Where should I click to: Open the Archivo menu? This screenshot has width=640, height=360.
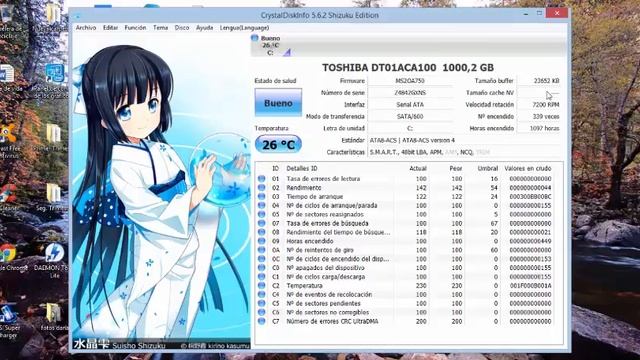click(x=86, y=28)
